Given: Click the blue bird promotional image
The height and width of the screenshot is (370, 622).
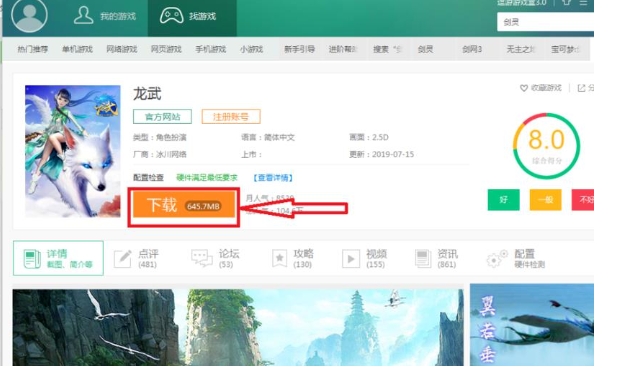Looking at the screenshot, I should pyautogui.click(x=532, y=324).
